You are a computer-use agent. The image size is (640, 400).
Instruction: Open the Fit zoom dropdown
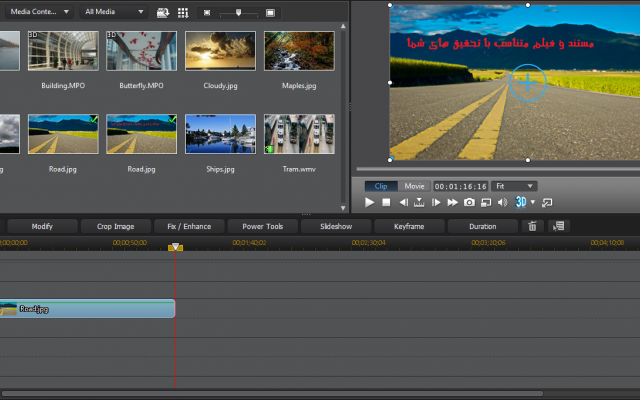pos(514,186)
